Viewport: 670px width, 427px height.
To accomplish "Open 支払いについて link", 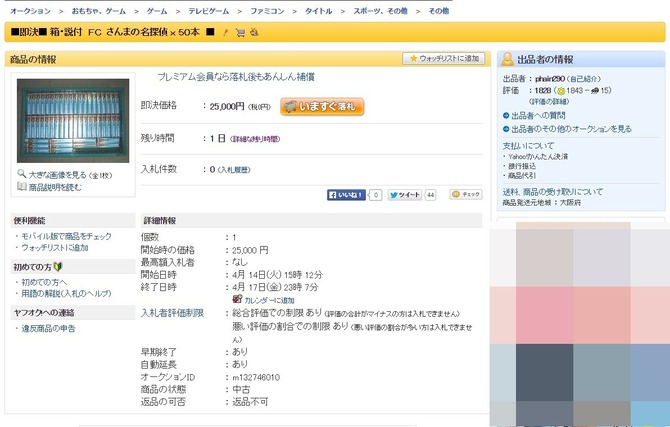I will tap(529, 146).
